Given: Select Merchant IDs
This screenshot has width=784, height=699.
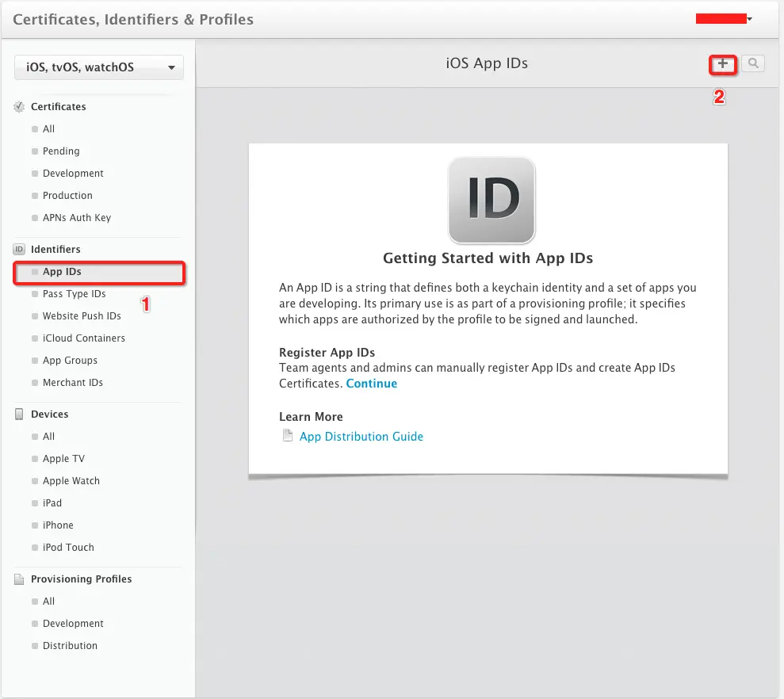Looking at the screenshot, I should click(x=72, y=383).
